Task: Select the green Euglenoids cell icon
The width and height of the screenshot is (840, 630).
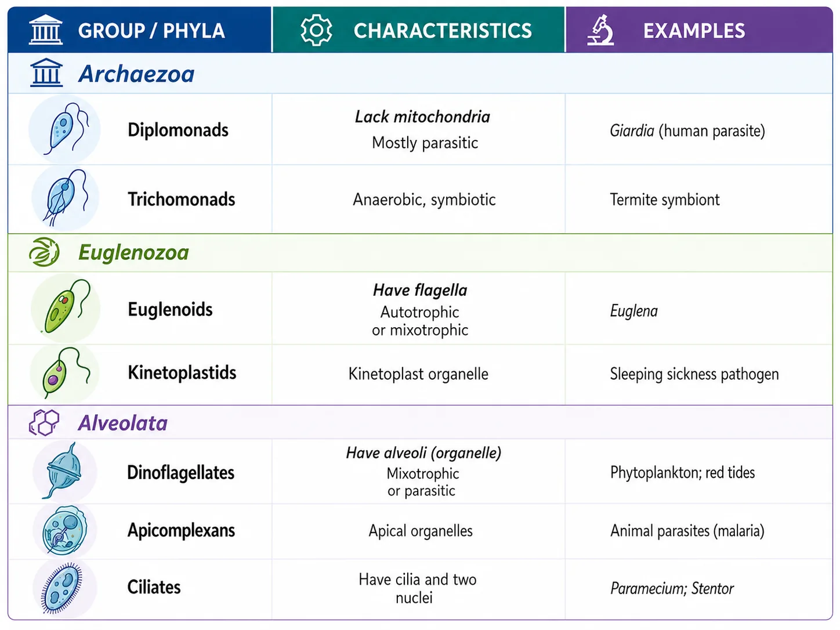Action: tap(65, 309)
